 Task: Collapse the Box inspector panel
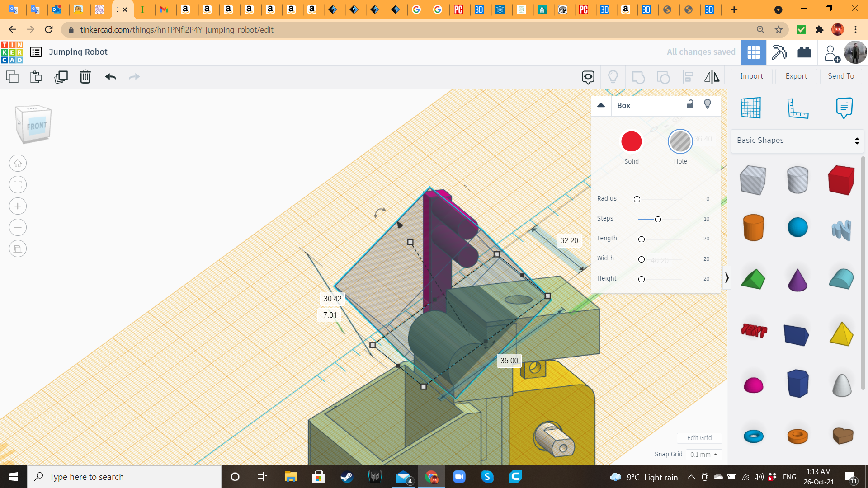[x=601, y=105]
